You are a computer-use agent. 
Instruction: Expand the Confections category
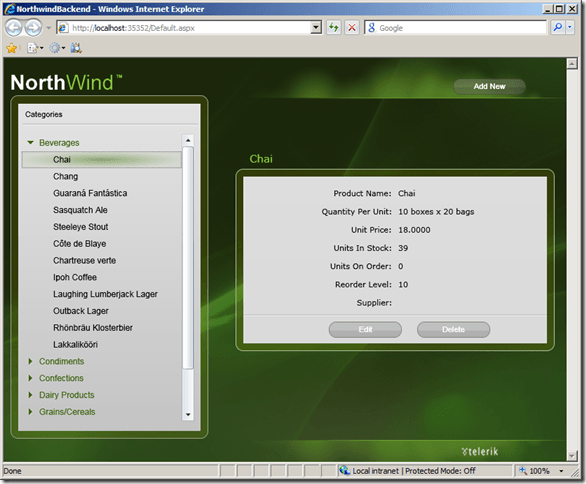[31, 378]
